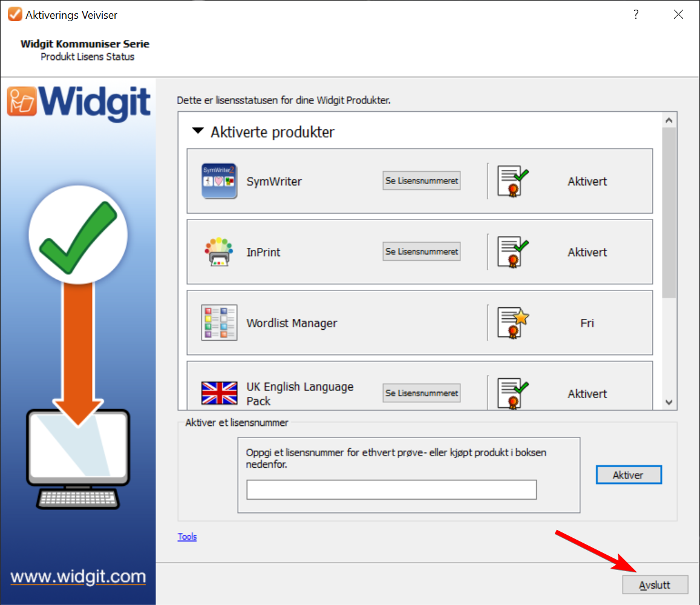Select the SymWriter product name text

pos(274,181)
